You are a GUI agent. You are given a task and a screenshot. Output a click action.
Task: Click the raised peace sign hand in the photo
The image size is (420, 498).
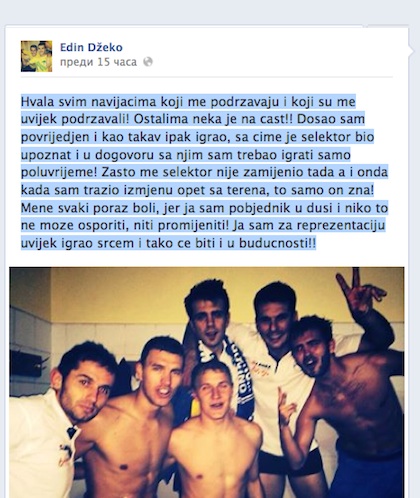pos(358,292)
